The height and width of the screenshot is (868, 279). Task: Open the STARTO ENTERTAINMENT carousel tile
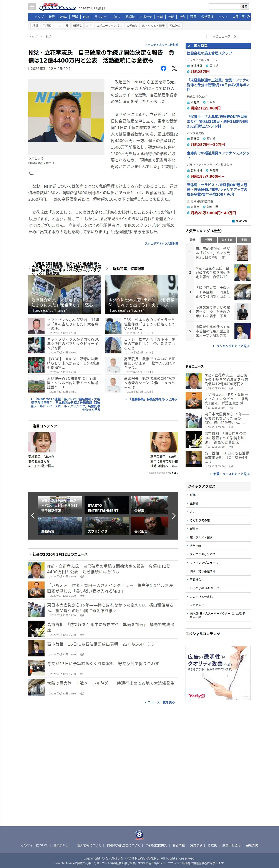tap(107, 505)
